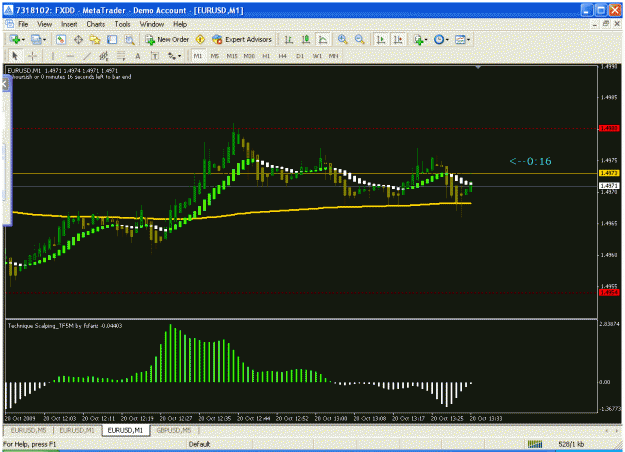Viewport: 625px width, 452px height.
Task: Click the yellow 1.4973 price level label
Action: [609, 173]
